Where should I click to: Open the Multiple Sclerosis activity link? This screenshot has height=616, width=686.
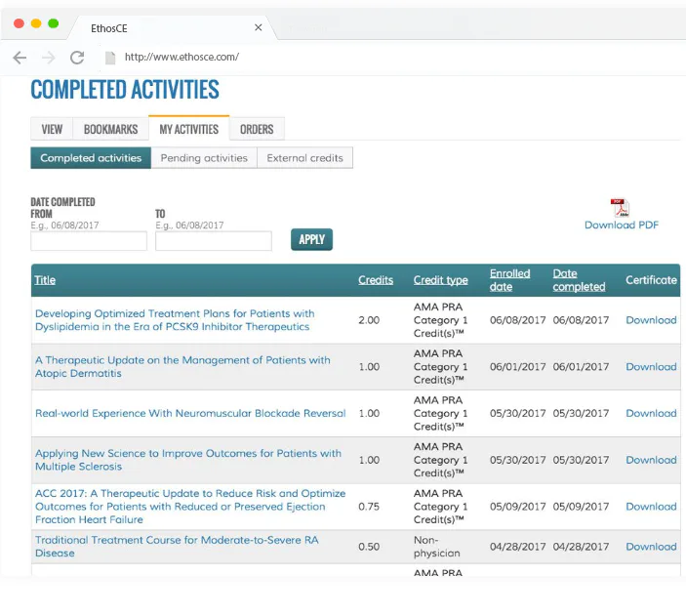pos(188,460)
